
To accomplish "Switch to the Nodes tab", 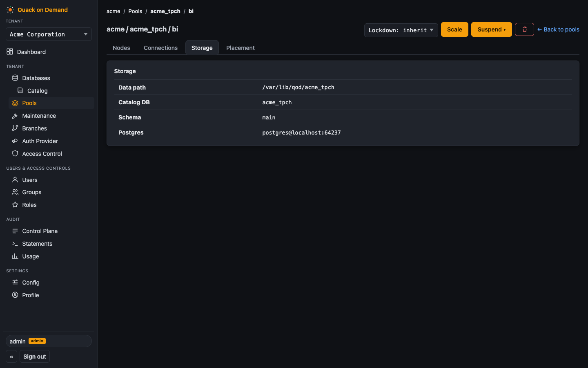I will [121, 47].
